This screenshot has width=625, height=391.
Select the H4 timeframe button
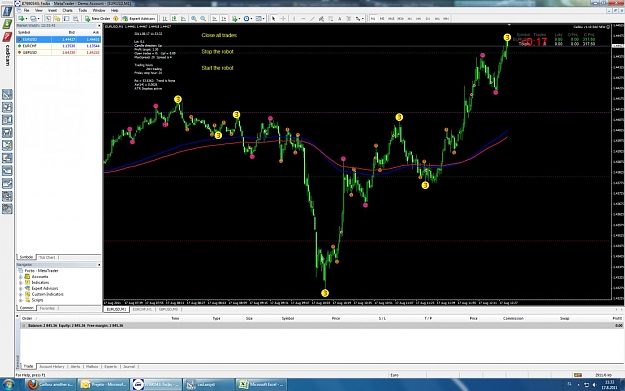(419, 18)
